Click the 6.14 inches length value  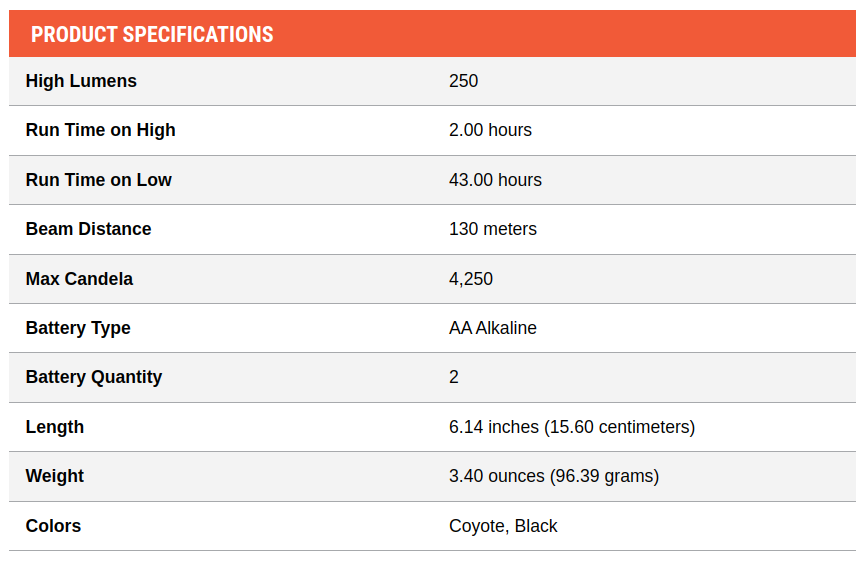[572, 427]
